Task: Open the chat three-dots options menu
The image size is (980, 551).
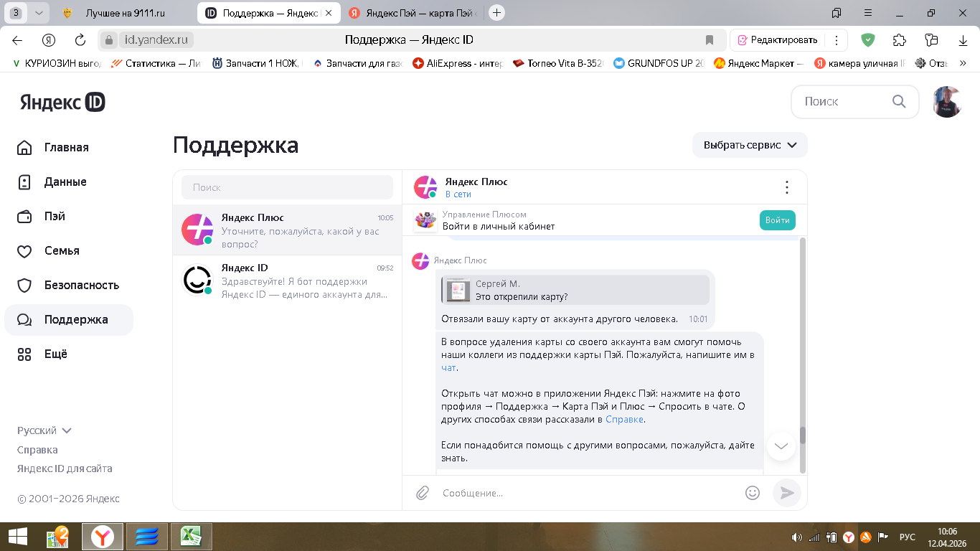Action: click(x=786, y=187)
